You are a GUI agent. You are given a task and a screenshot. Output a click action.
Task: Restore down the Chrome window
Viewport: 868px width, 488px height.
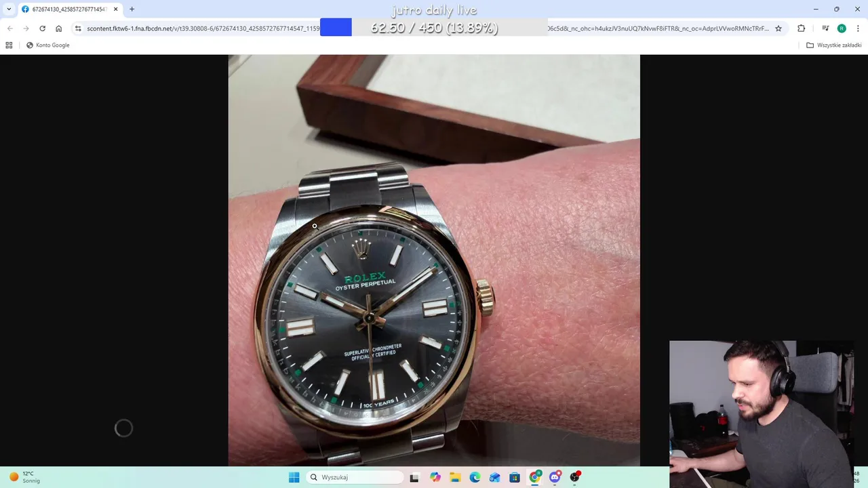(x=837, y=9)
